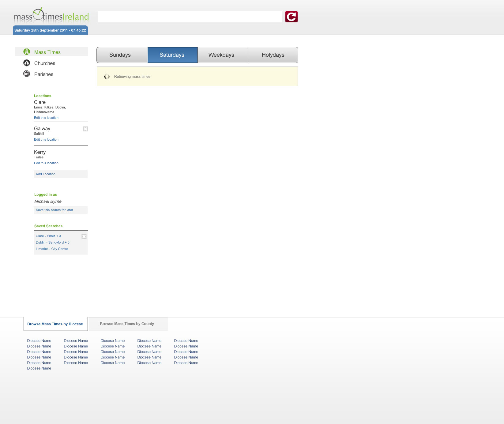Click Save this search for later
The width and height of the screenshot is (504, 424).
click(x=55, y=210)
